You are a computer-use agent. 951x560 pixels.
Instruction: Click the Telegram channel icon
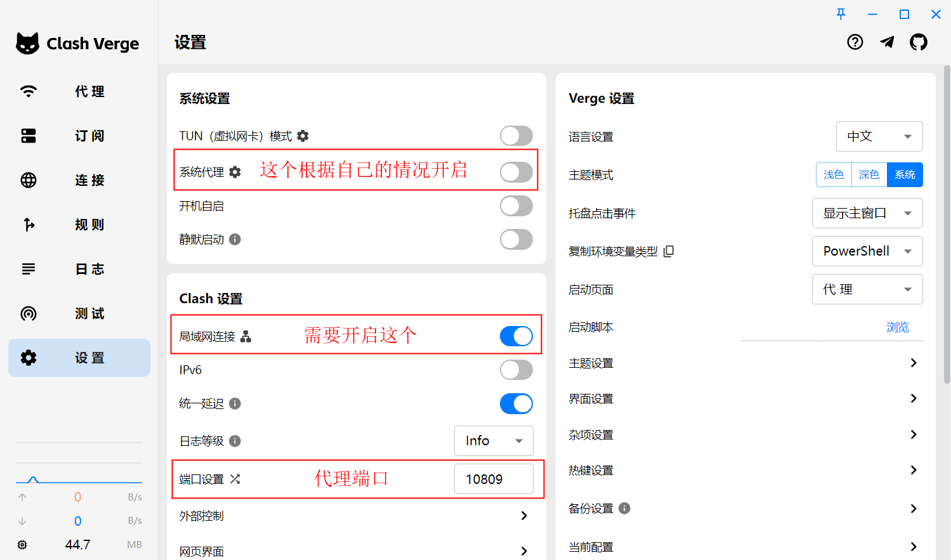tap(887, 42)
